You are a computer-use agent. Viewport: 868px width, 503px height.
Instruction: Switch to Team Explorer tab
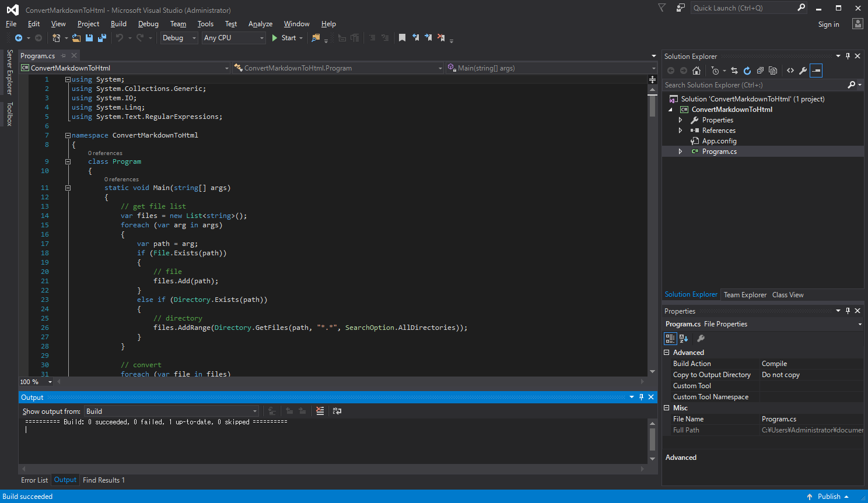(x=745, y=295)
